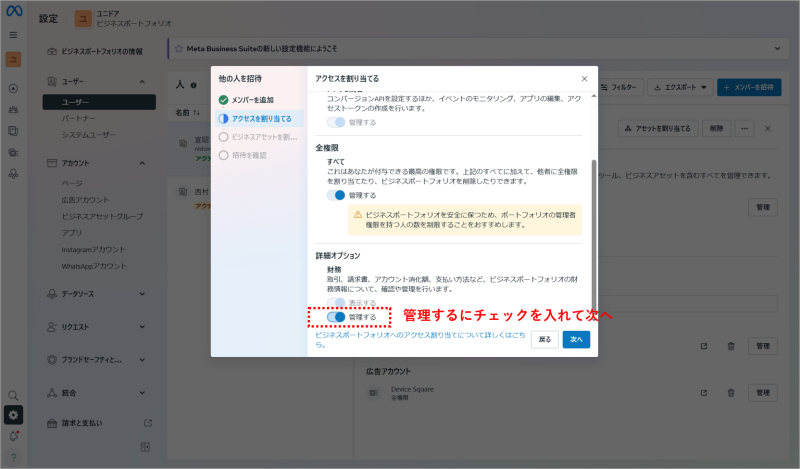This screenshot has height=469, width=800.
Task: Click the settings gear icon in rail
Action: point(13,415)
